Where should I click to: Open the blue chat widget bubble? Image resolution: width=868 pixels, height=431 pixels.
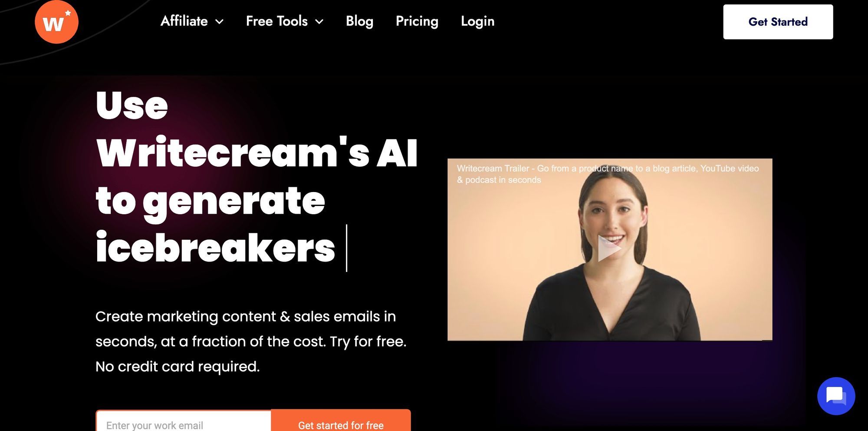point(836,396)
